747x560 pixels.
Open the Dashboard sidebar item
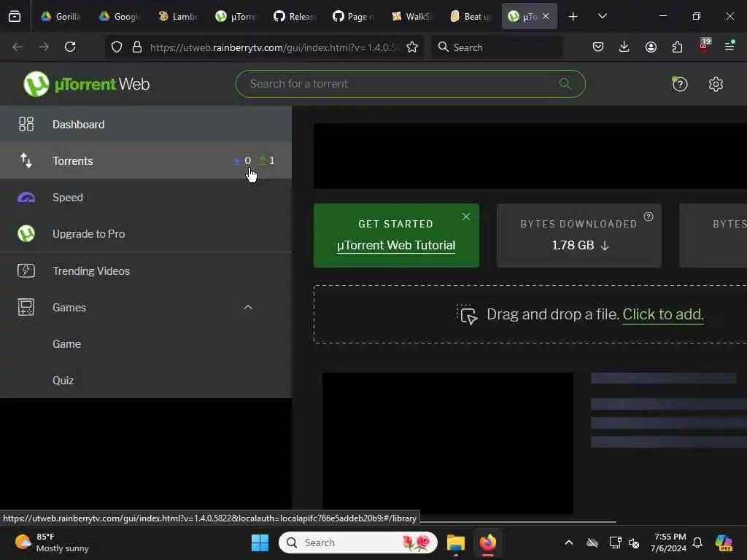click(x=146, y=124)
